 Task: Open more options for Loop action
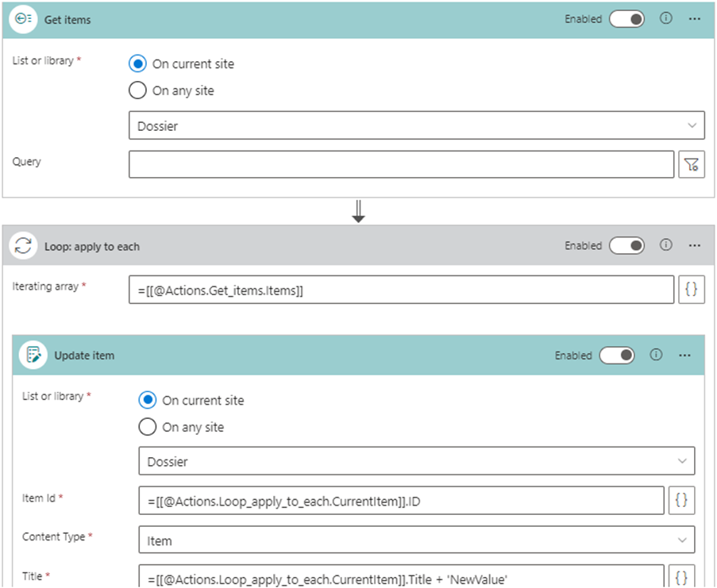coord(695,246)
